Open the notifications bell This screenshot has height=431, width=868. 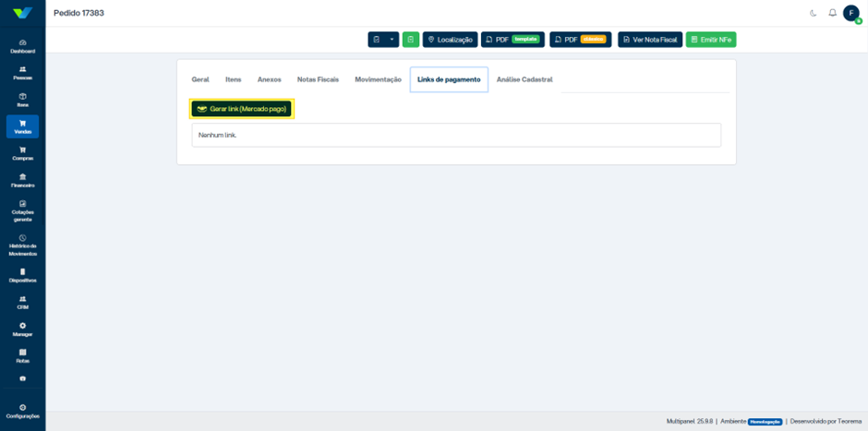[832, 13]
